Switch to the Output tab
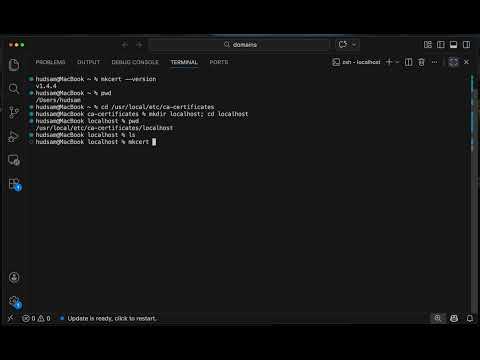Viewport: 480px width, 360px height. point(88,62)
